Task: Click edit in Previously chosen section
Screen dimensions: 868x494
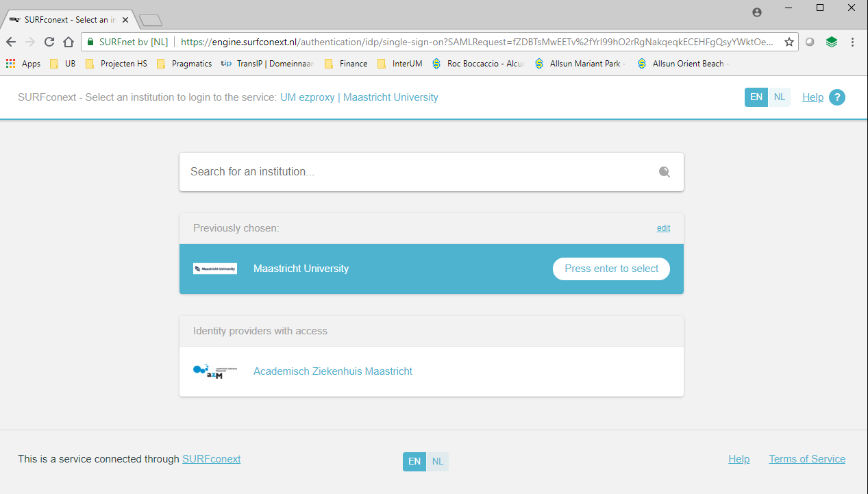Action: pyautogui.click(x=663, y=228)
